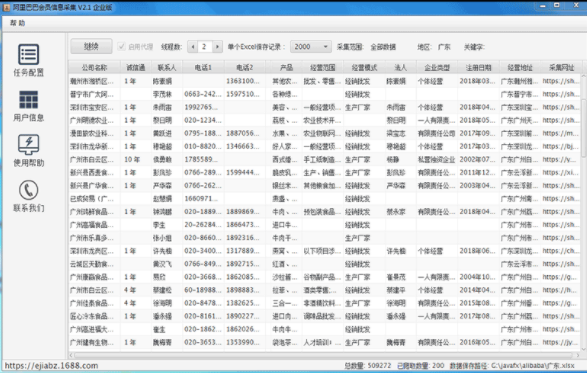This screenshot has width=587, height=373.
Task: Click the thread count number field
Action: (205, 47)
